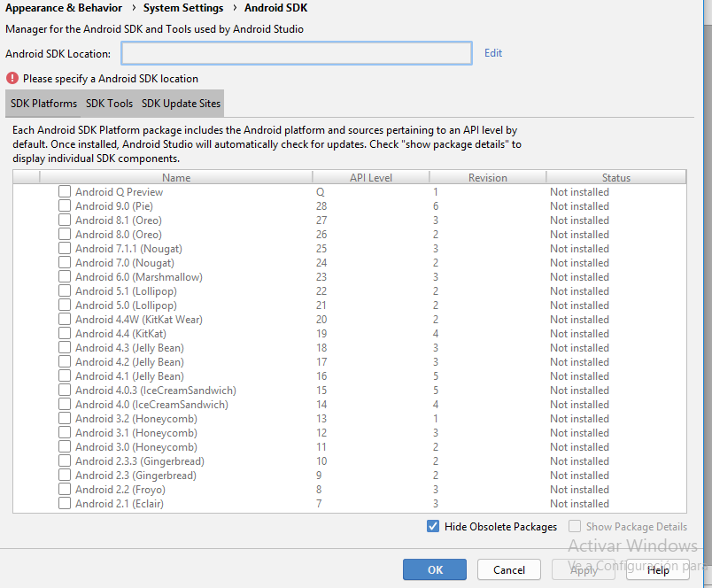Click the Appearance & Behavior breadcrumb

(64, 8)
